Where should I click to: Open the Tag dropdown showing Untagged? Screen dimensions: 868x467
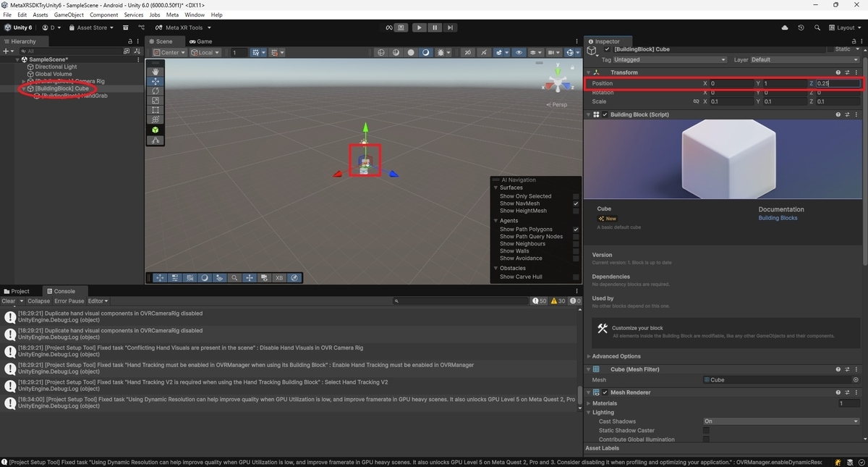[x=670, y=59]
